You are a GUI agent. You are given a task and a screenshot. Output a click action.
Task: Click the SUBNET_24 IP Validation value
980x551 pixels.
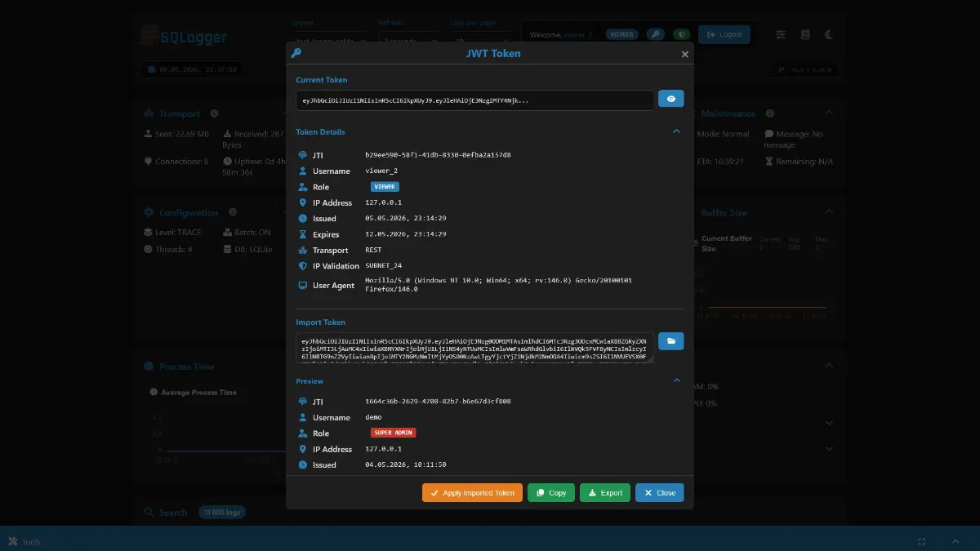(384, 266)
